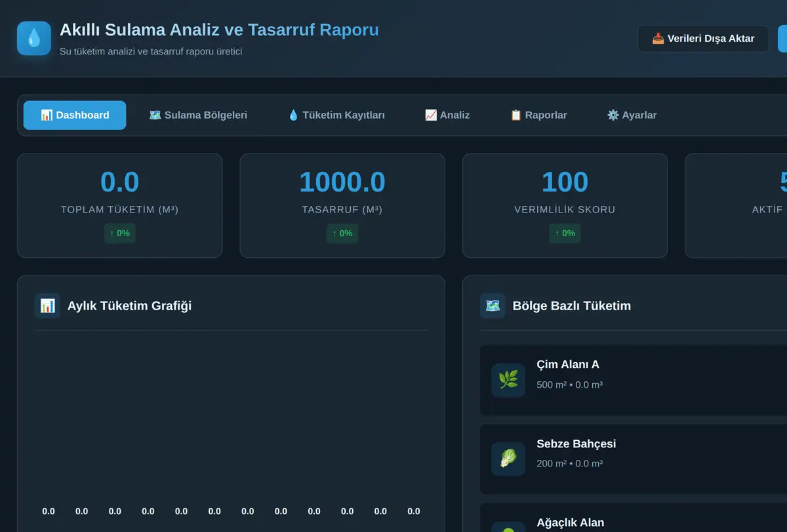Click the 200 m² • 0.0 m³ detail text
This screenshot has width=787, height=532.
click(x=569, y=464)
